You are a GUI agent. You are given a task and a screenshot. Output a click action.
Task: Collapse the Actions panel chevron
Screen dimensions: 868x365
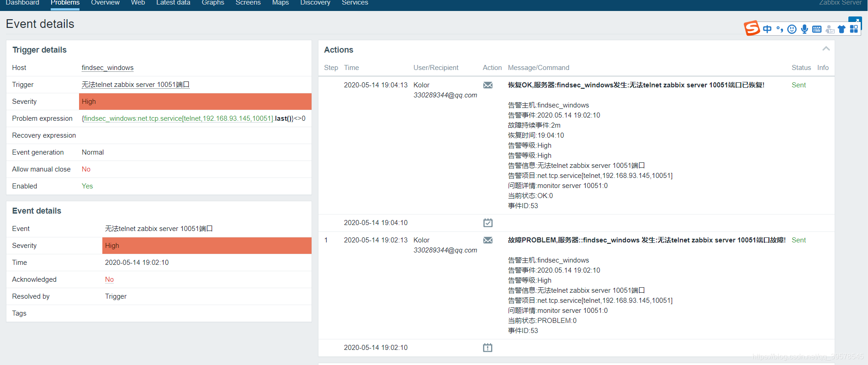point(826,48)
